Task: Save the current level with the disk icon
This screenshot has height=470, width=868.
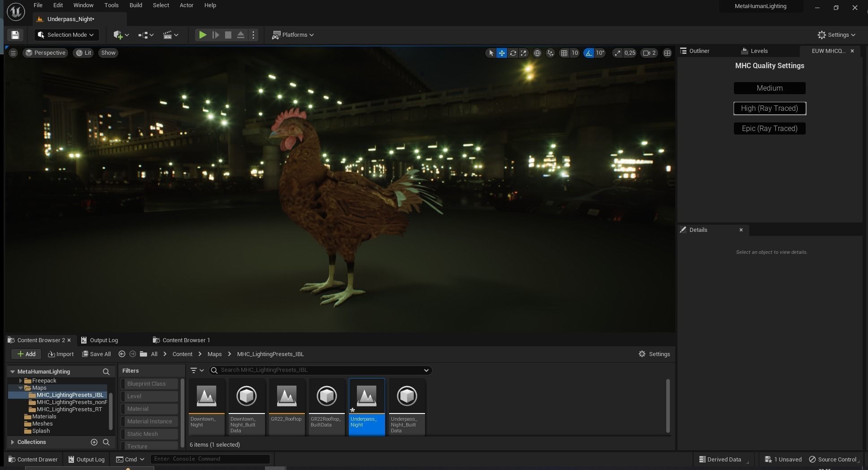Action: click(15, 35)
